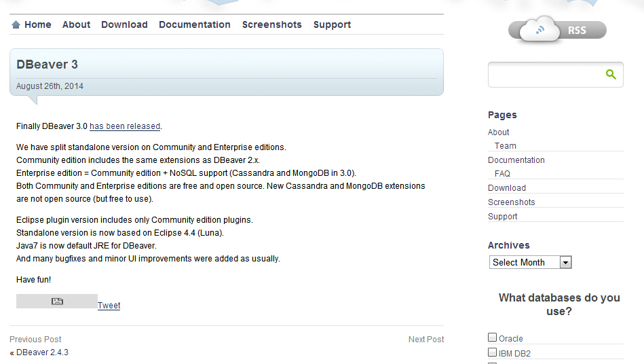Open Screenshots link in Pages sidebar
Viewport: 644px width, 364px height.
tap(511, 202)
